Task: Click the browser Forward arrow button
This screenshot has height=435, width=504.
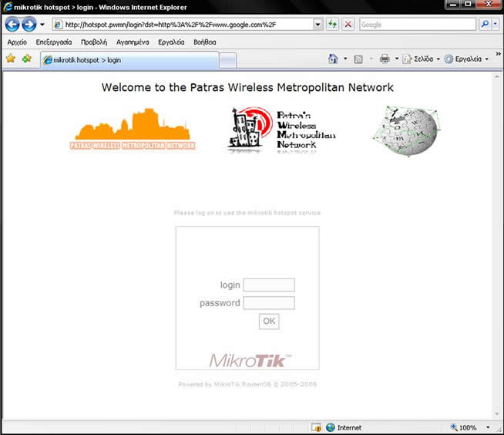Action: [x=29, y=24]
